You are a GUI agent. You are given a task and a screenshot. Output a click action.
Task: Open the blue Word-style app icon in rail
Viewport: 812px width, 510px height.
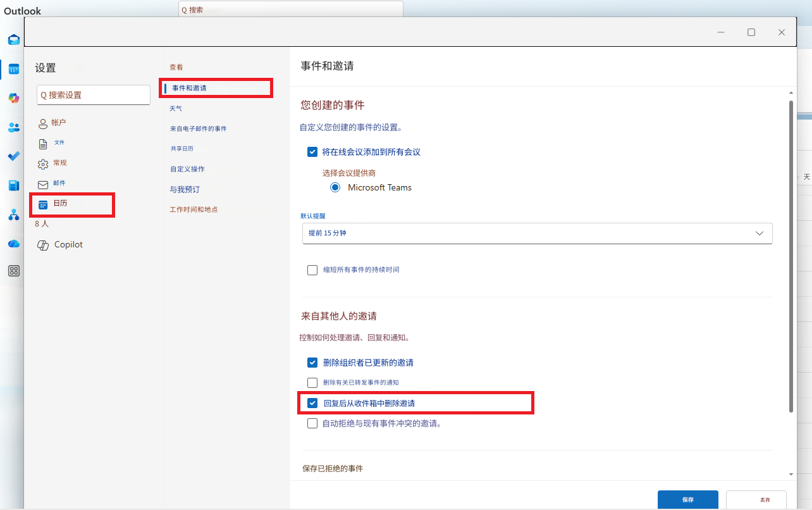click(x=13, y=185)
